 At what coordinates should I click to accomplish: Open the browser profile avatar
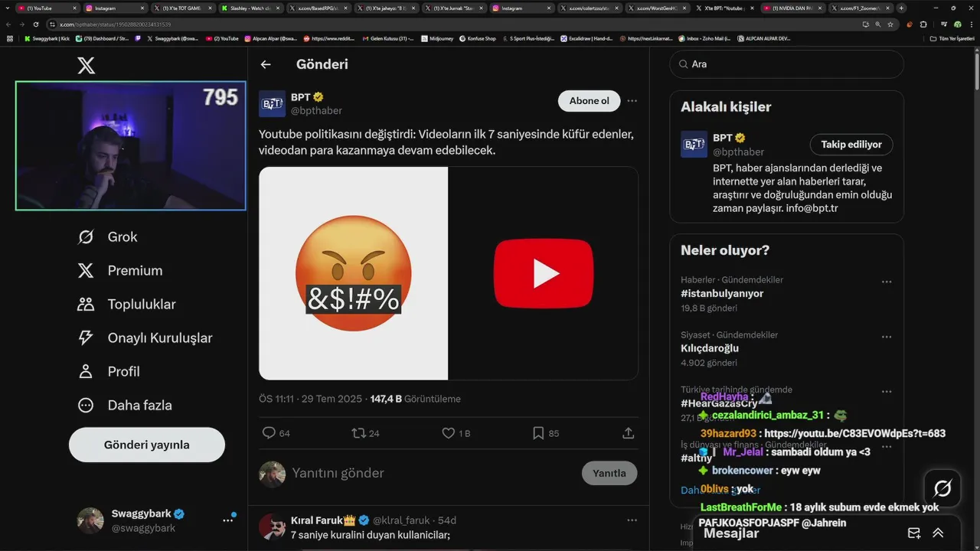pyautogui.click(x=956, y=24)
